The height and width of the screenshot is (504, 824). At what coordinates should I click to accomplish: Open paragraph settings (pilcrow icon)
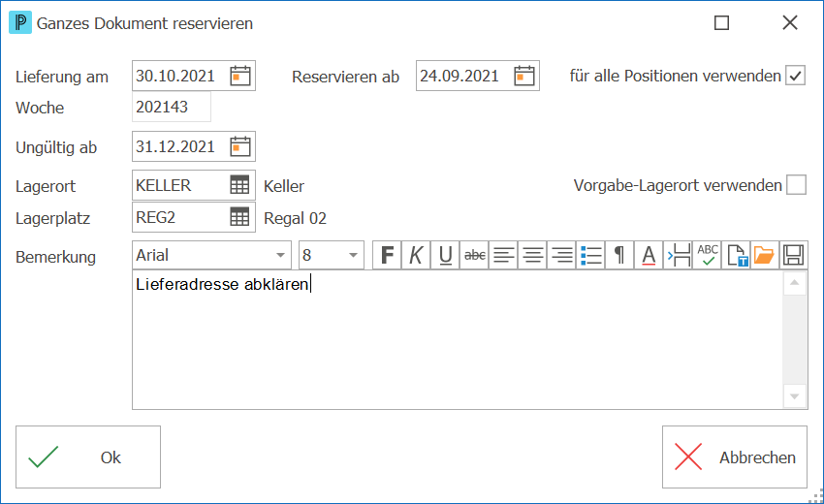point(620,256)
